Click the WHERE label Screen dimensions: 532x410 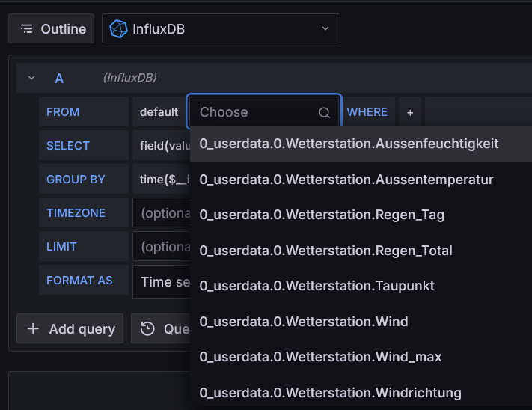(367, 112)
